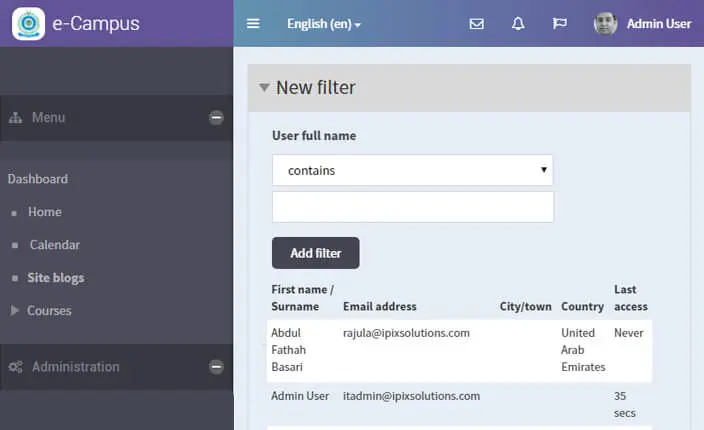Sort the table by Email address
704x430 pixels.
(379, 306)
